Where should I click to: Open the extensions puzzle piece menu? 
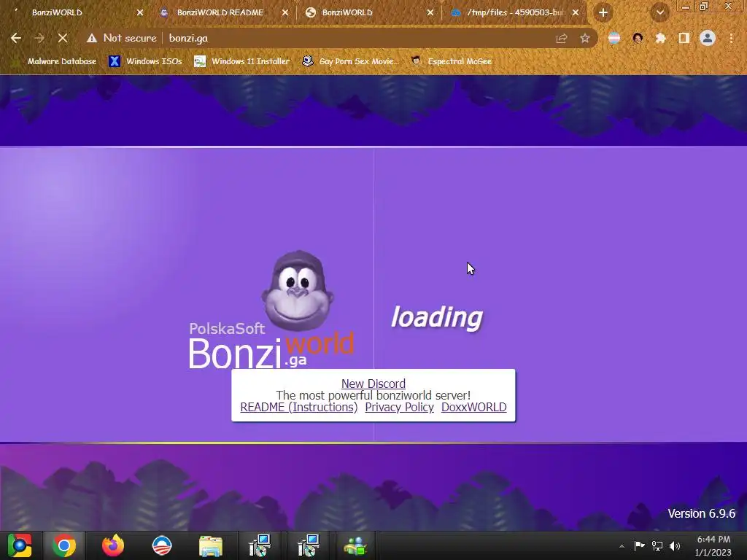[x=661, y=38]
